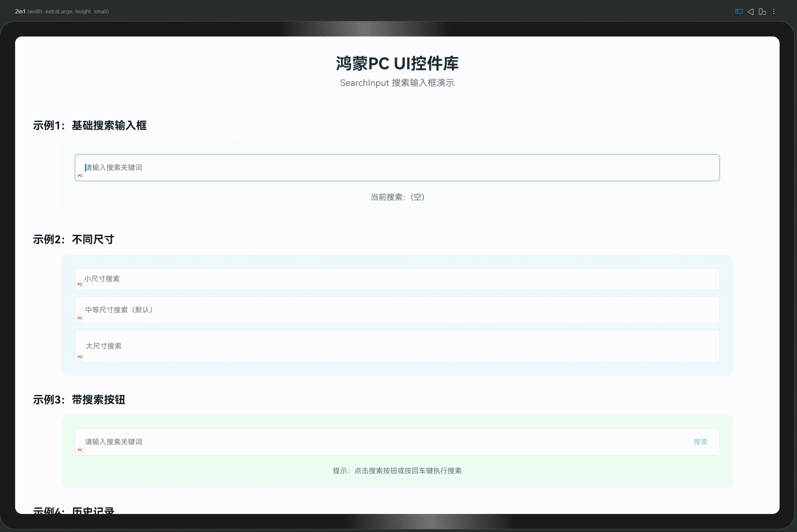
Task: Click the device rotation icon in top toolbar
Action: tap(762, 12)
